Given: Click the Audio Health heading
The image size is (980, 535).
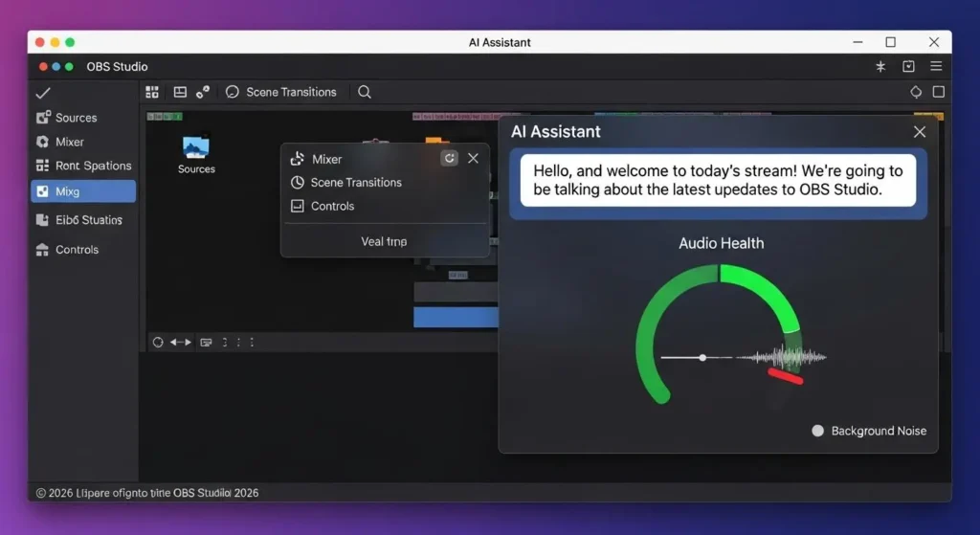Looking at the screenshot, I should pyautogui.click(x=722, y=243).
